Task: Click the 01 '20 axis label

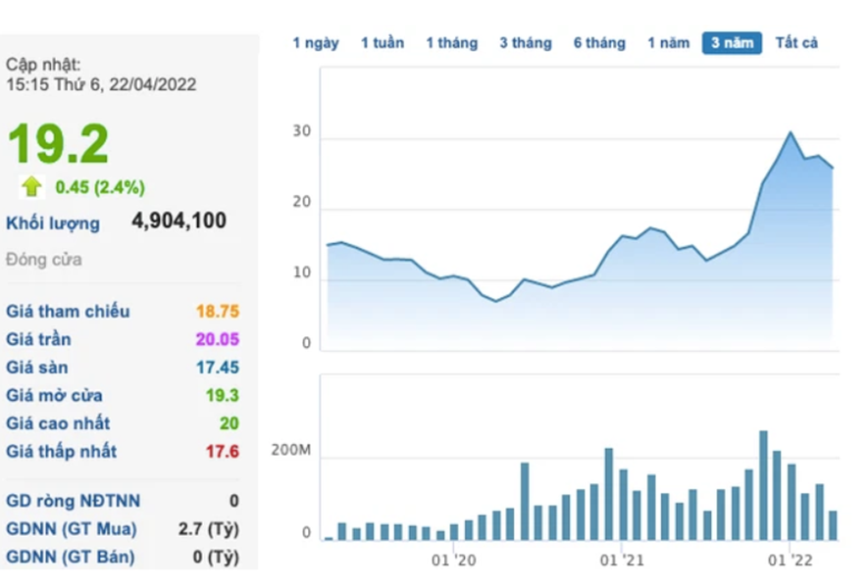Action: [x=454, y=561]
